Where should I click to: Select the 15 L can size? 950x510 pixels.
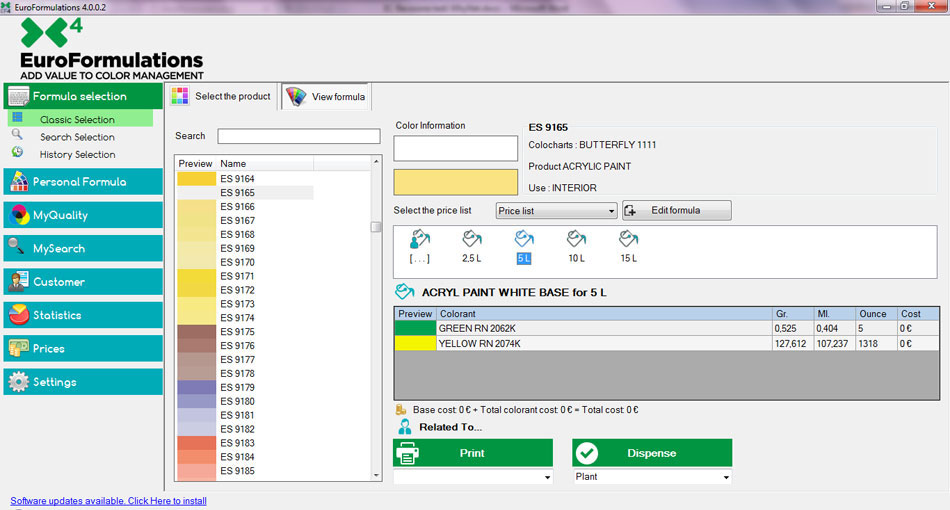click(628, 247)
